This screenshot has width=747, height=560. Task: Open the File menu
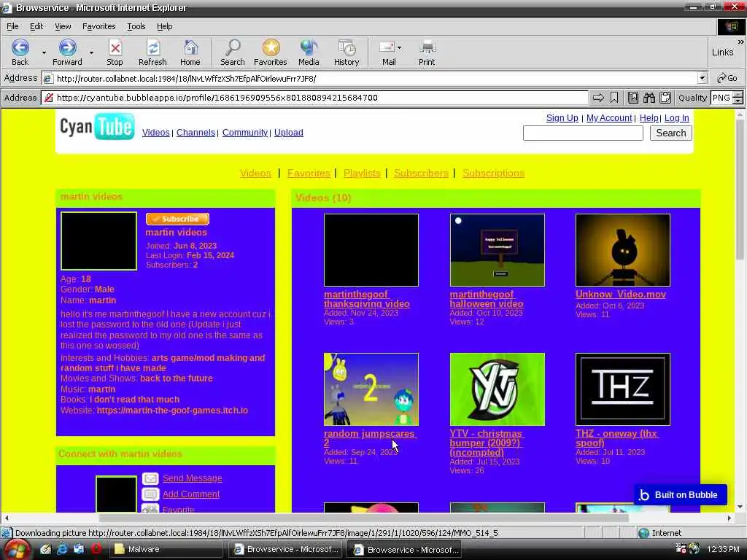(12, 27)
